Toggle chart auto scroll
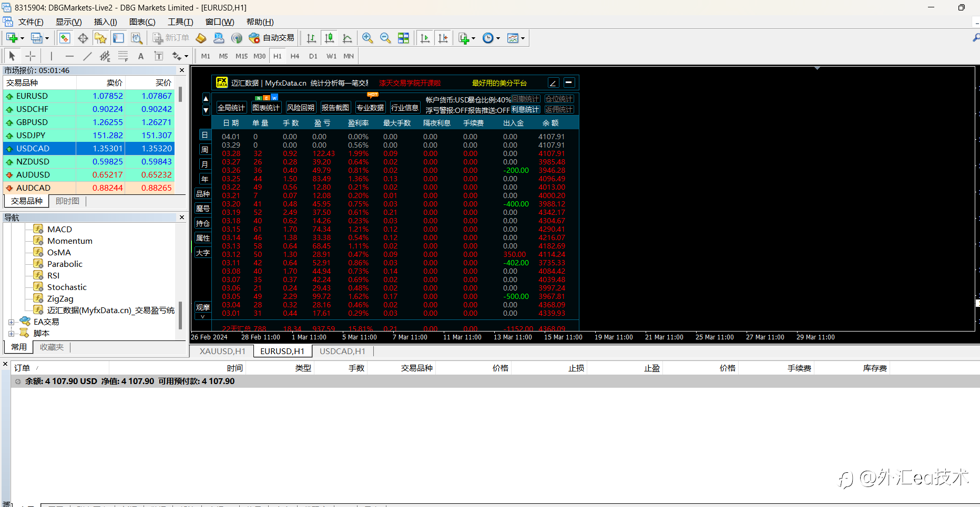Screen dimensions: 980x507 point(425,38)
